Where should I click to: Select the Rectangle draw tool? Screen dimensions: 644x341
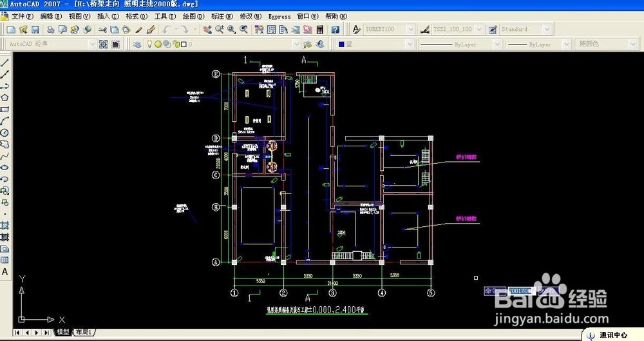[5, 110]
